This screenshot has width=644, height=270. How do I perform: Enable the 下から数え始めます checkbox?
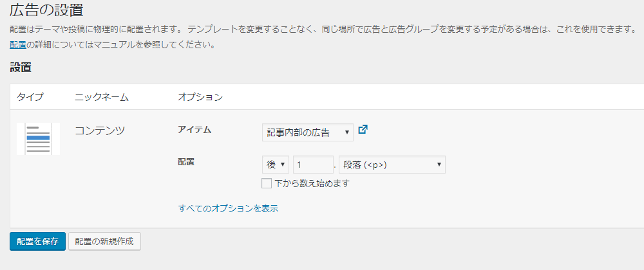pos(267,183)
